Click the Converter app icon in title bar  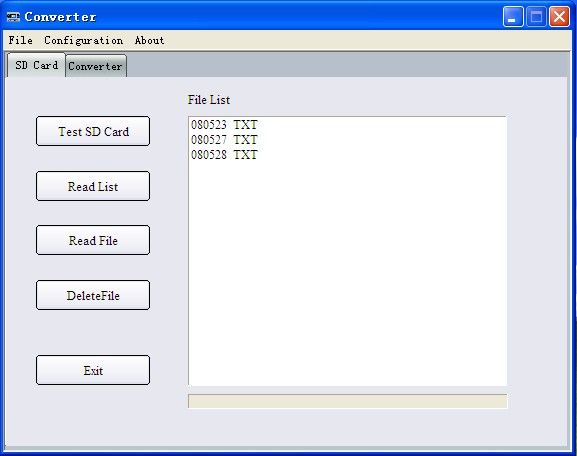click(13, 17)
